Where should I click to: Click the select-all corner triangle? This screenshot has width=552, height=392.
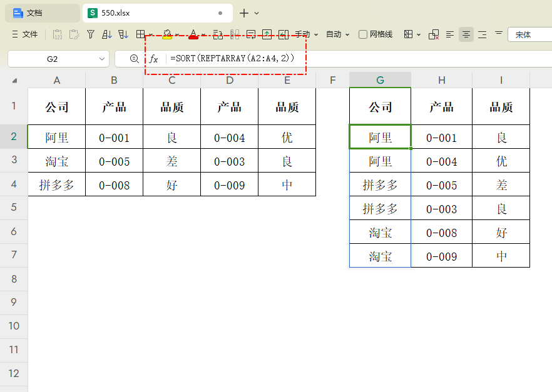coord(14,81)
